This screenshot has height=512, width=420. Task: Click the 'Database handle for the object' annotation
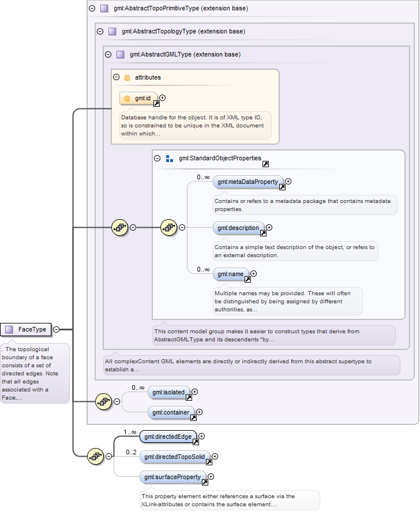coord(196,126)
